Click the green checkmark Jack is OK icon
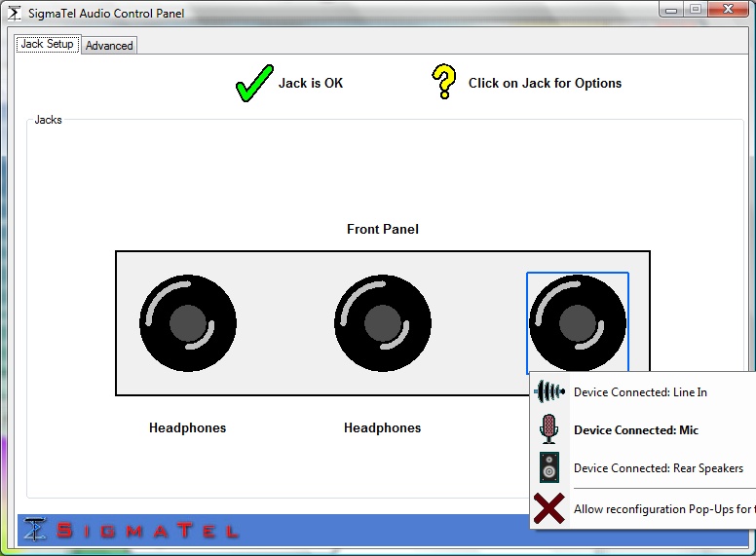 coord(254,83)
